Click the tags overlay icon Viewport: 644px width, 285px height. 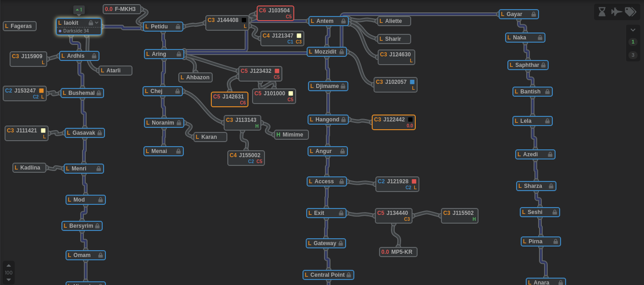631,11
